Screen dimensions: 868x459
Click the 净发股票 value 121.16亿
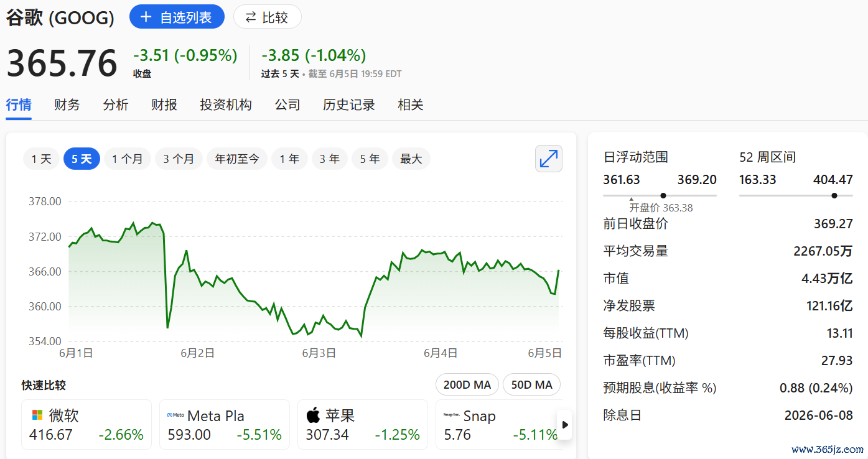point(829,306)
